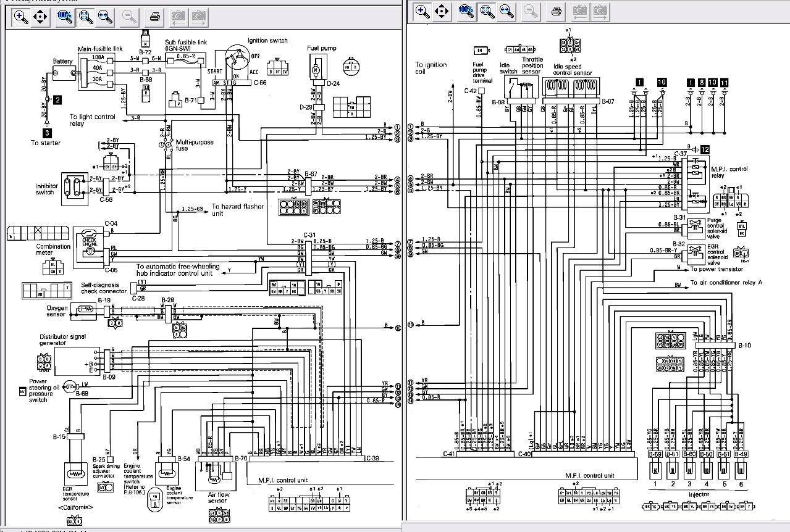The image size is (790, 532).
Task: Select the zoom-in magnifier tool in left pane
Action: (x=21, y=17)
